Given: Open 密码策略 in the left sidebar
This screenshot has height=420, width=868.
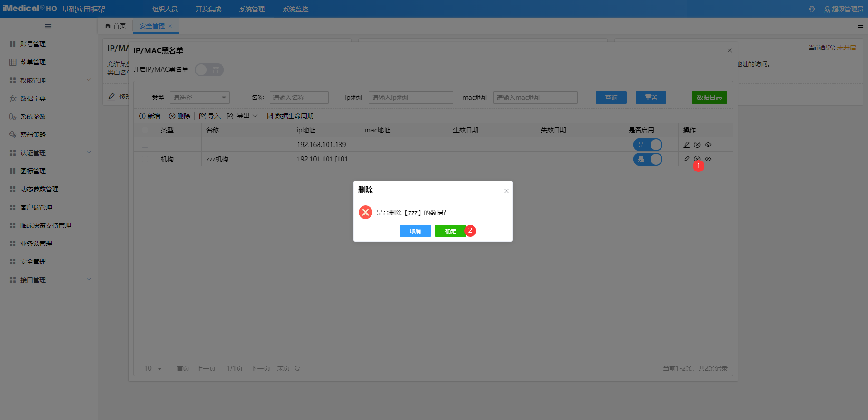Looking at the screenshot, I should coord(33,135).
